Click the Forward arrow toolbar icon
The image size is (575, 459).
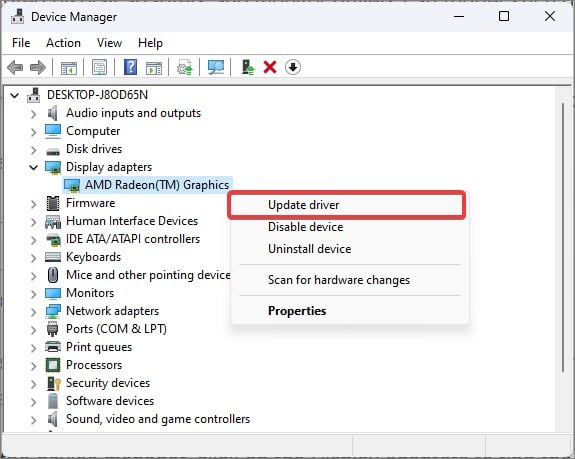38,67
